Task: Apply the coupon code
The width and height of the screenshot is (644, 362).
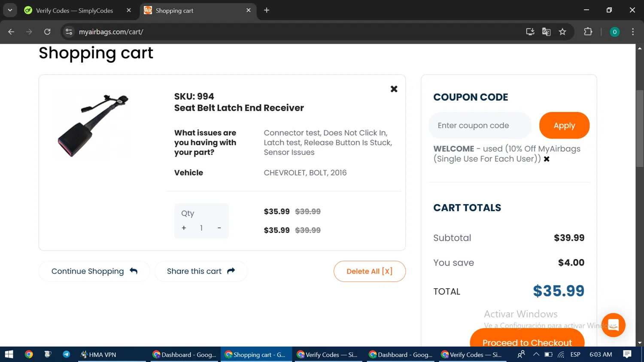Action: click(x=564, y=125)
